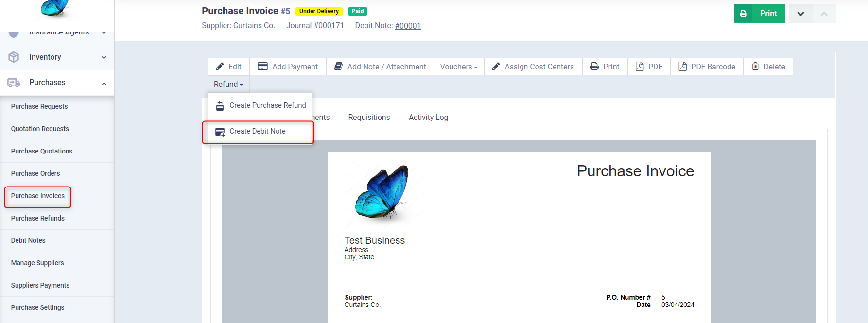Click the Purchases truck icon in sidebar
868x323 pixels.
[x=14, y=83]
